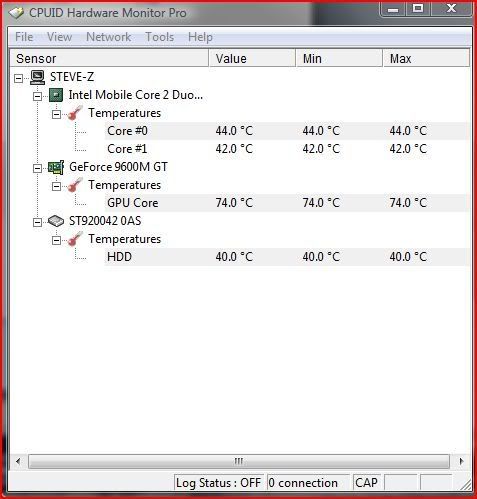Click the GeForce graphics card icon
This screenshot has height=499, width=477.
pyautogui.click(x=56, y=167)
